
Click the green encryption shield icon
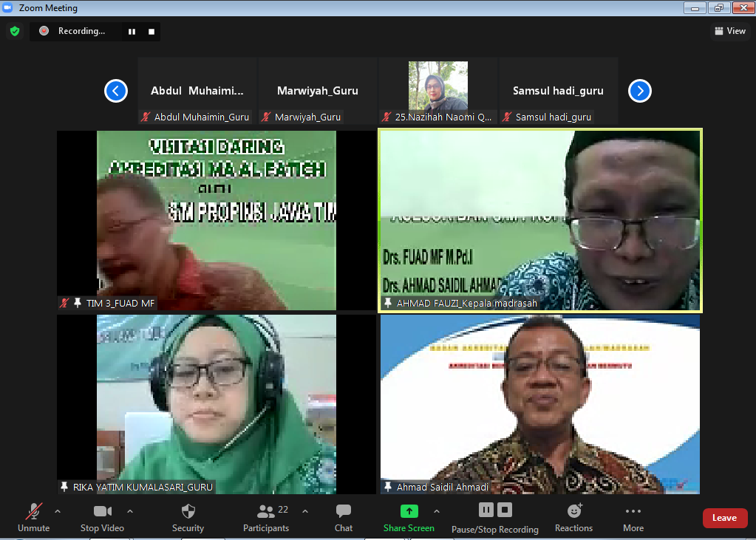[x=14, y=31]
